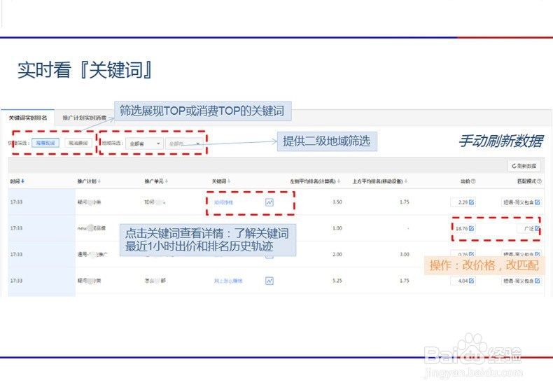This screenshot has height=392, width=553.
Task: Click the help icon next to 匹配模式
Action: pyautogui.click(x=539, y=181)
